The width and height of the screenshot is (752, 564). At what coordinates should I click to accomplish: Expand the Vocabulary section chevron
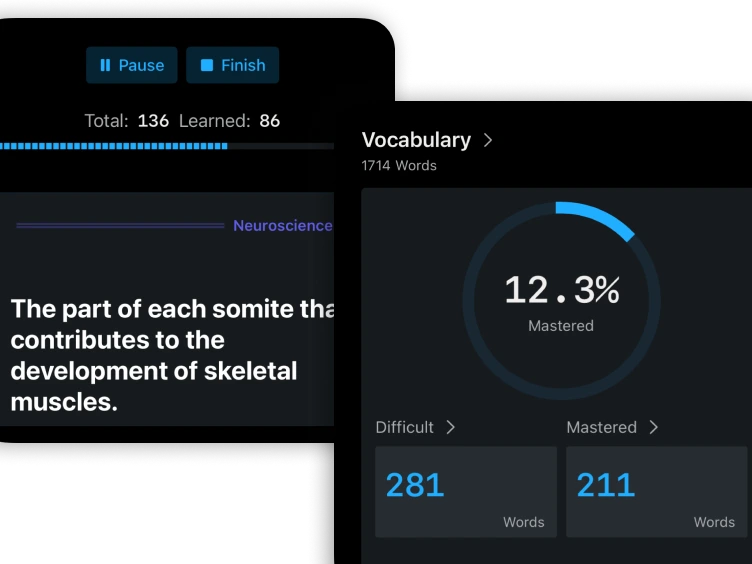(488, 140)
